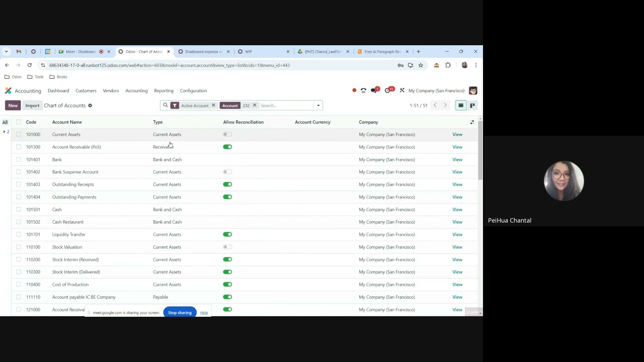Reload the browser page
This screenshot has width=644, height=362.
[x=29, y=65]
